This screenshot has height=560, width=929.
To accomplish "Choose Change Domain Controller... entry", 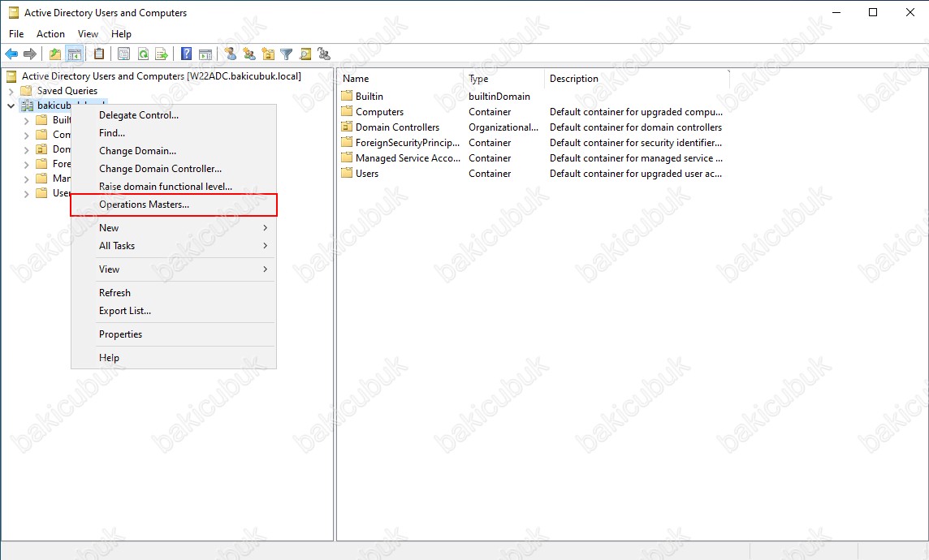I will point(174,169).
